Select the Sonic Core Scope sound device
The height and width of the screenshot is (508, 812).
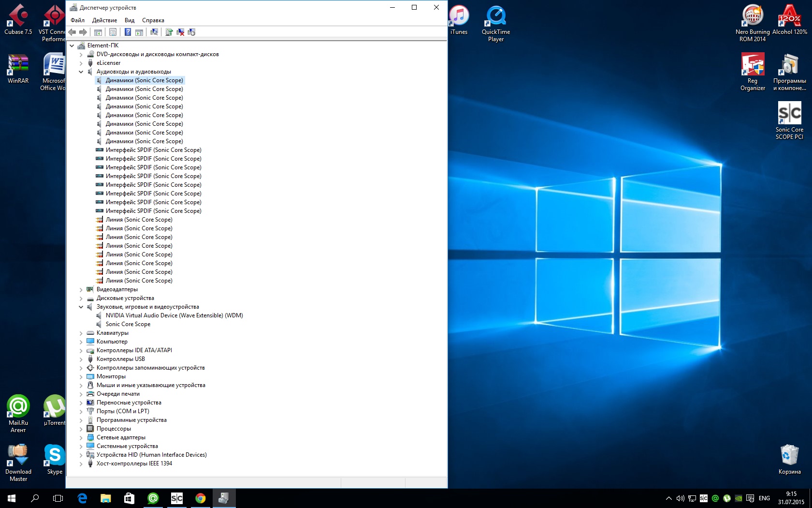(128, 324)
